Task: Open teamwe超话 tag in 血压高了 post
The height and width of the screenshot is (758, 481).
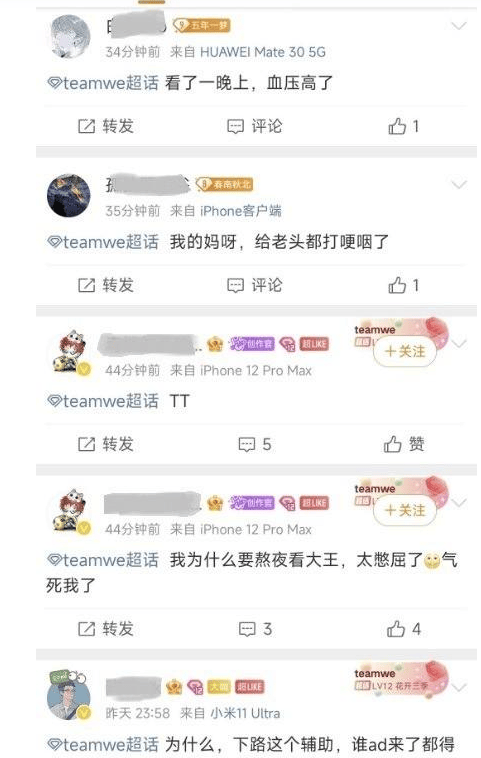Action: pos(103,83)
